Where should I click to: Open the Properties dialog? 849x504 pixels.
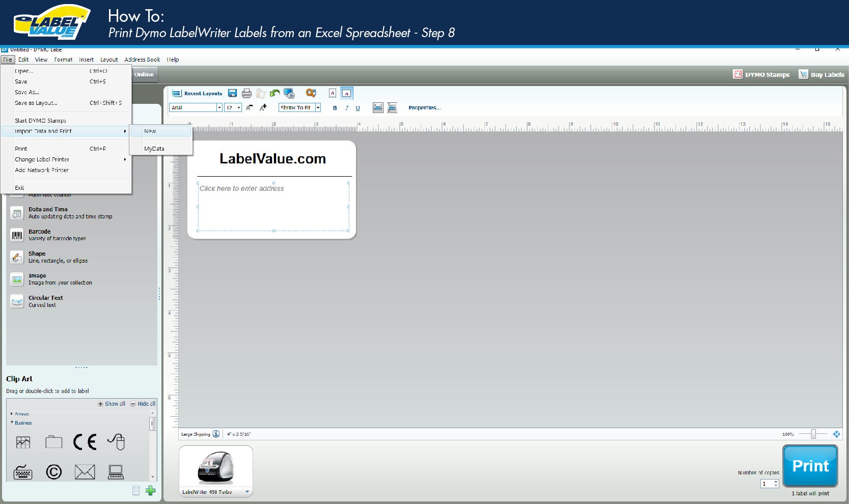424,108
